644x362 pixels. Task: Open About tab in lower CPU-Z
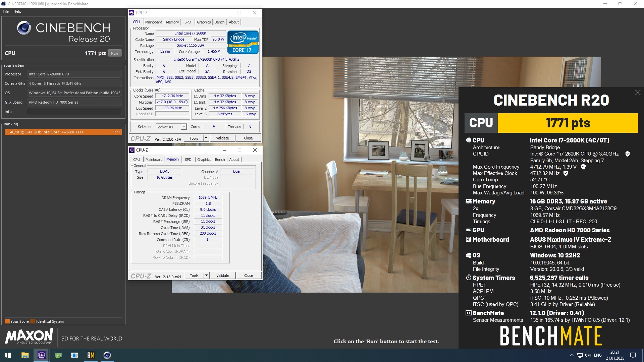pyautogui.click(x=234, y=160)
